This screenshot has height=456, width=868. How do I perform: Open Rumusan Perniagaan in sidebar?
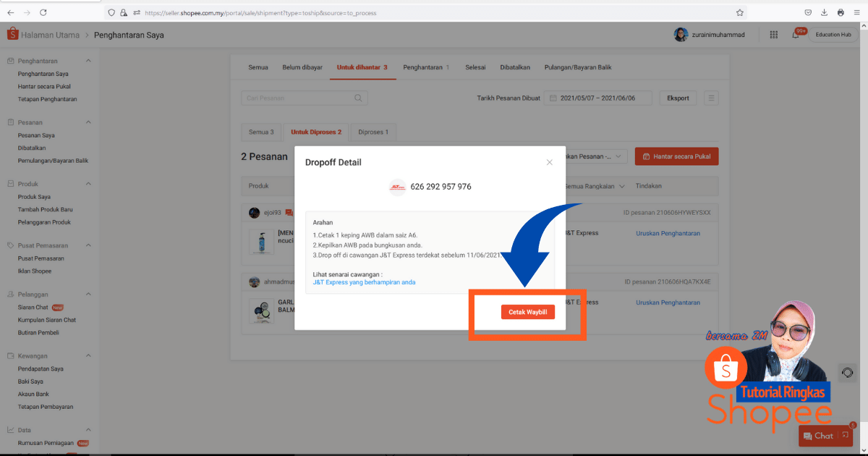47,443
